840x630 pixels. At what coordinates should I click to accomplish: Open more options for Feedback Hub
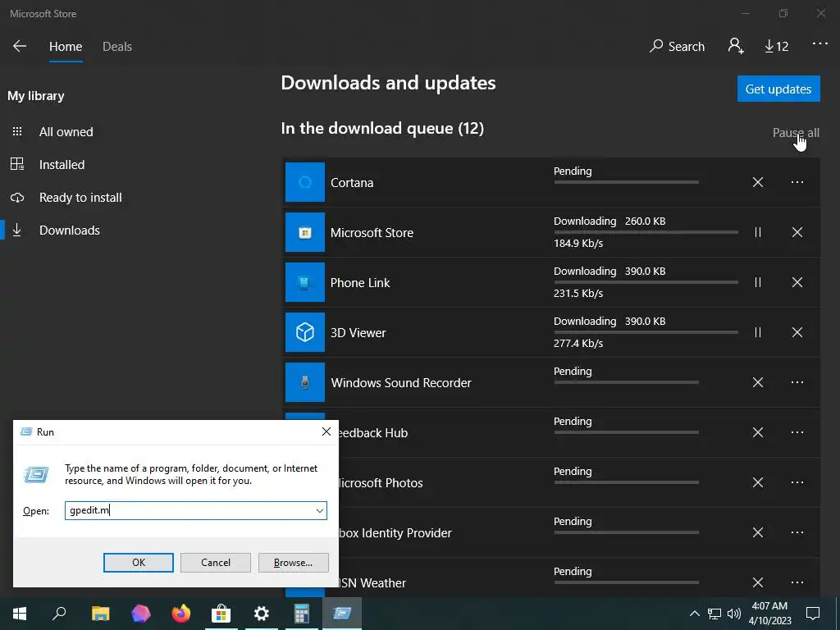point(797,432)
